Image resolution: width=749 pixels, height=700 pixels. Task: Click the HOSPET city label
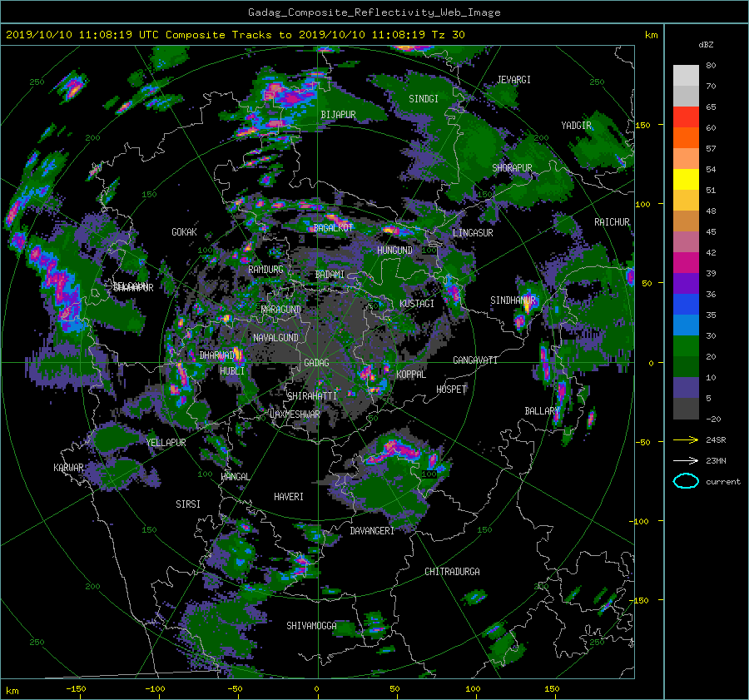451,390
